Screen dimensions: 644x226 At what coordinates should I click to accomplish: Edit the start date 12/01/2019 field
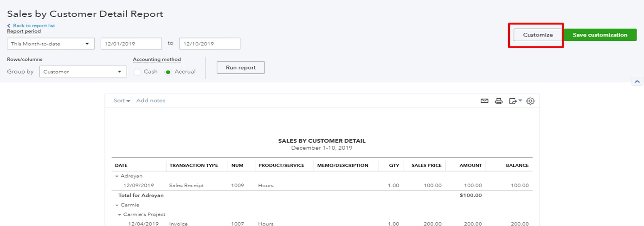(131, 44)
